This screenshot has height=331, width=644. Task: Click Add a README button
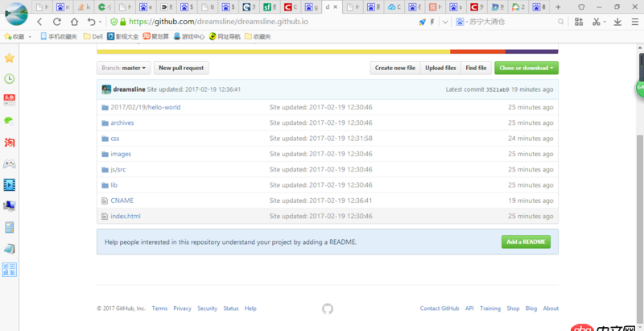pos(526,242)
